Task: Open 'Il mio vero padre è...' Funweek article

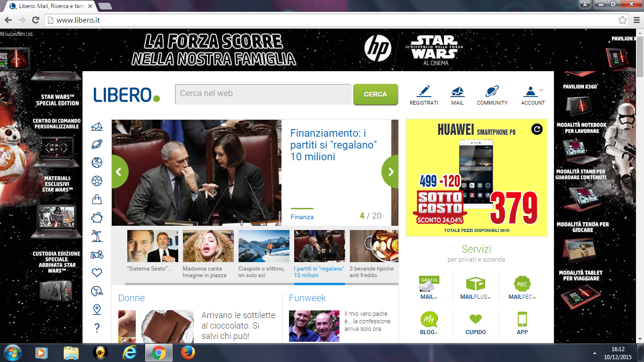Action: (x=368, y=321)
